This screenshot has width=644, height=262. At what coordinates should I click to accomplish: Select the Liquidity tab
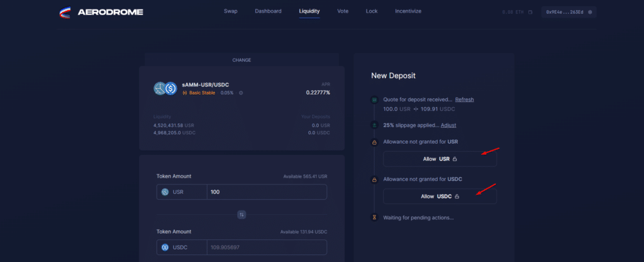click(x=309, y=11)
